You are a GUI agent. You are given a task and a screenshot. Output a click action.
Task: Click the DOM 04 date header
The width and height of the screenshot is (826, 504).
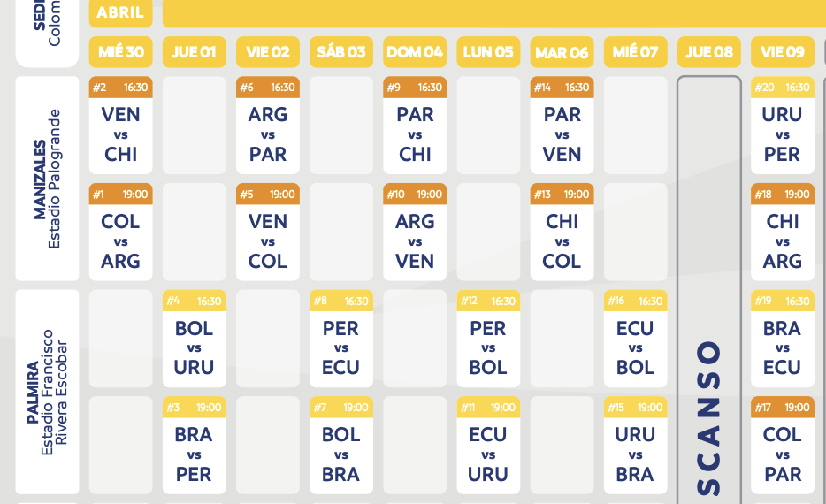tap(415, 52)
